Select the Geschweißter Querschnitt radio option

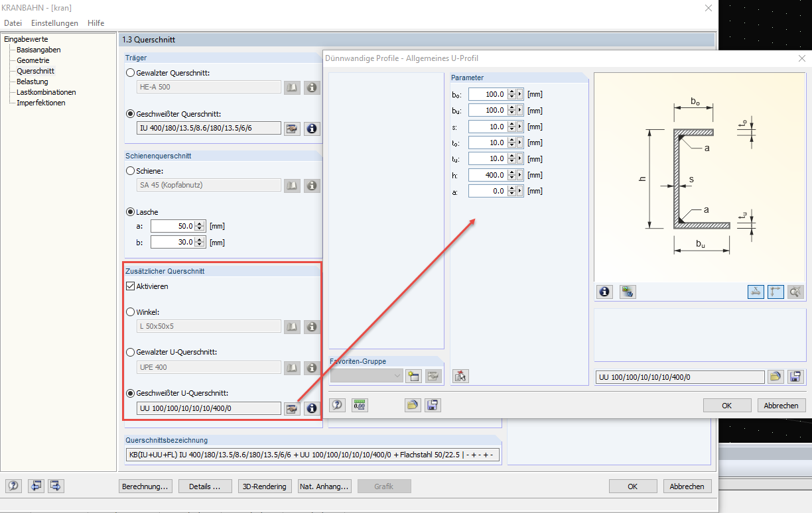pyautogui.click(x=131, y=113)
